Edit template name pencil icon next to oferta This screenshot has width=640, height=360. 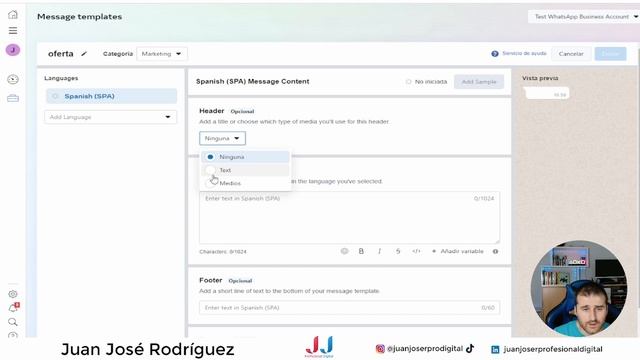point(84,54)
